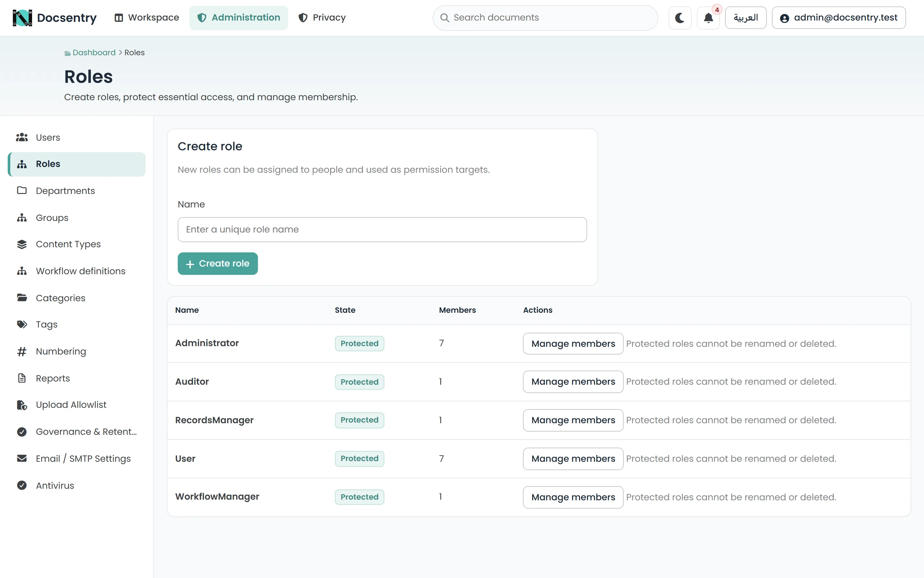Open Upload Allowlist in sidebar
Image resolution: width=924 pixels, height=578 pixels.
[77, 405]
